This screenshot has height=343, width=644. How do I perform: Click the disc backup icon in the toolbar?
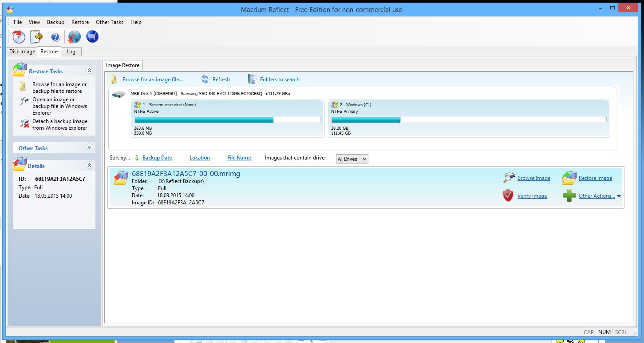18,36
